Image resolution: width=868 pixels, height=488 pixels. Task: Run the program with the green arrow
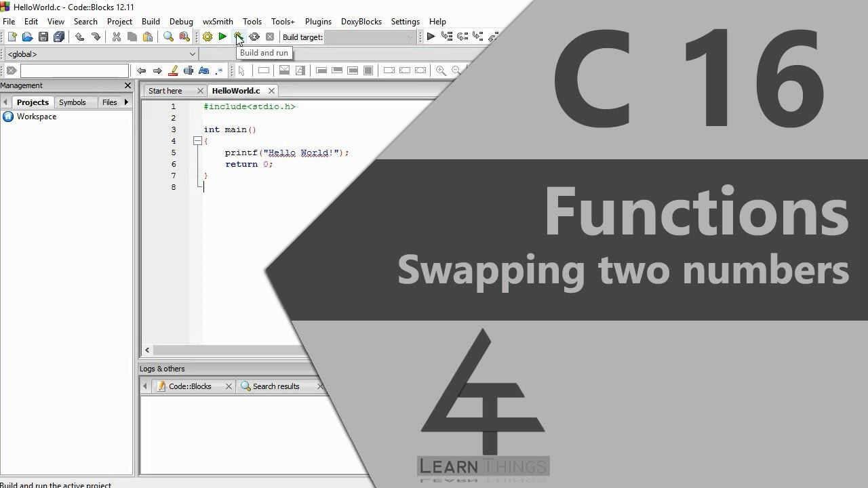pyautogui.click(x=222, y=37)
